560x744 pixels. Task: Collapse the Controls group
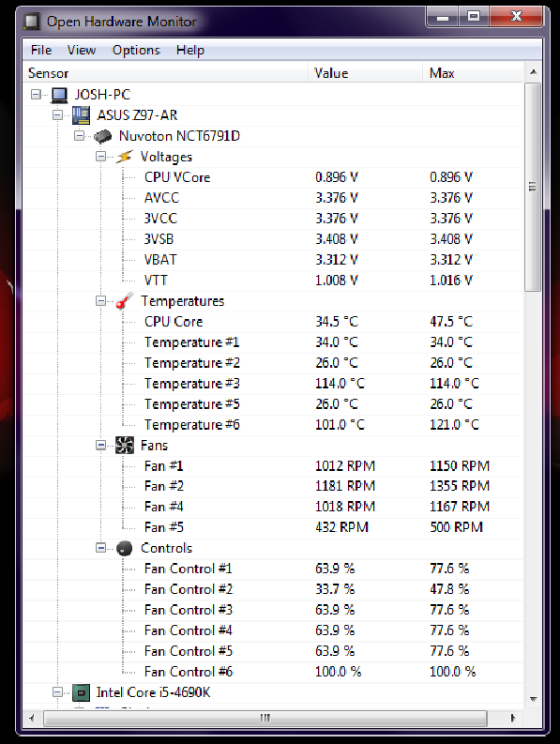point(100,548)
